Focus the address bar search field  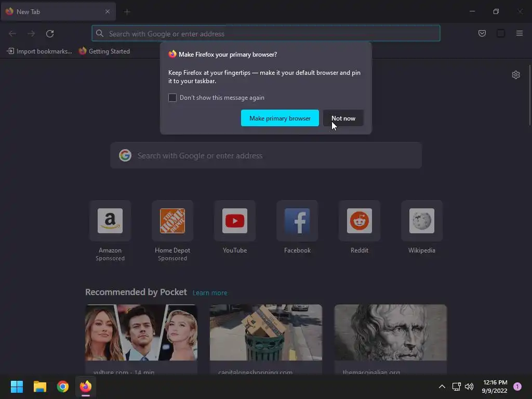click(x=266, y=33)
